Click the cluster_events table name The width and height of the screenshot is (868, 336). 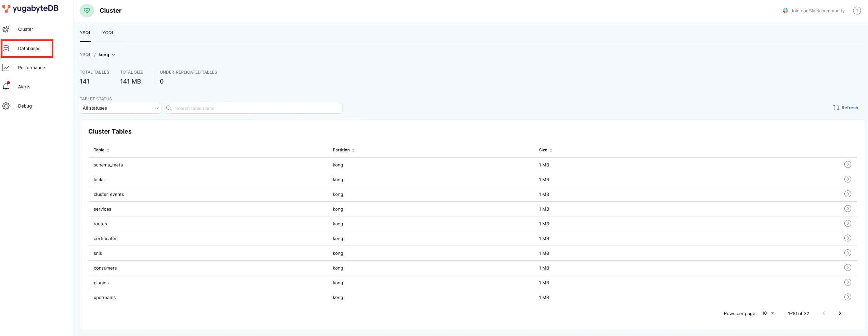(109, 195)
